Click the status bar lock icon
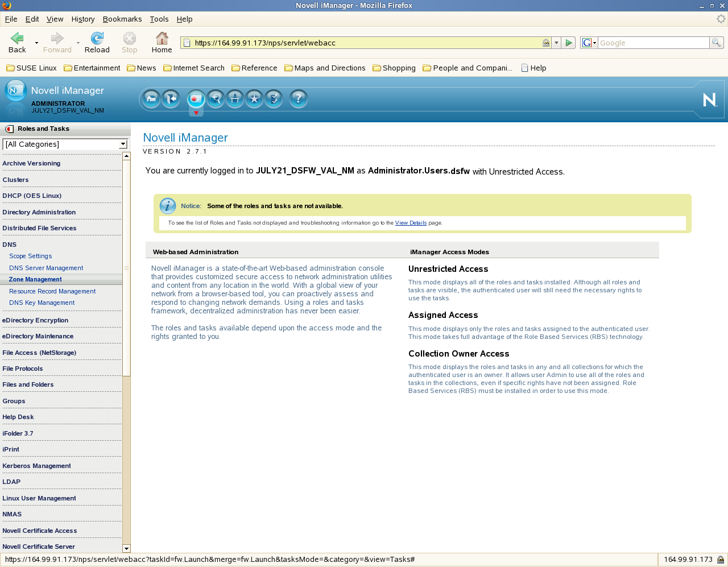This screenshot has width=728, height=567. tap(721, 560)
